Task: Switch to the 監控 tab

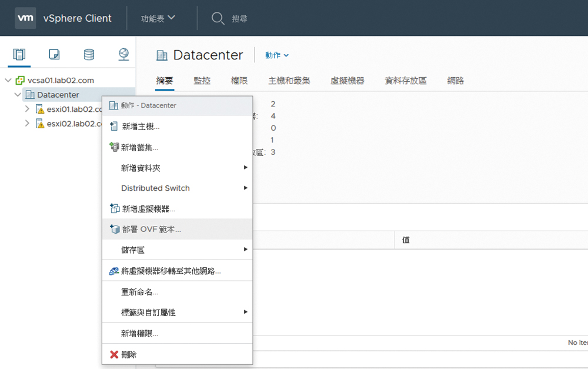Action: click(202, 80)
